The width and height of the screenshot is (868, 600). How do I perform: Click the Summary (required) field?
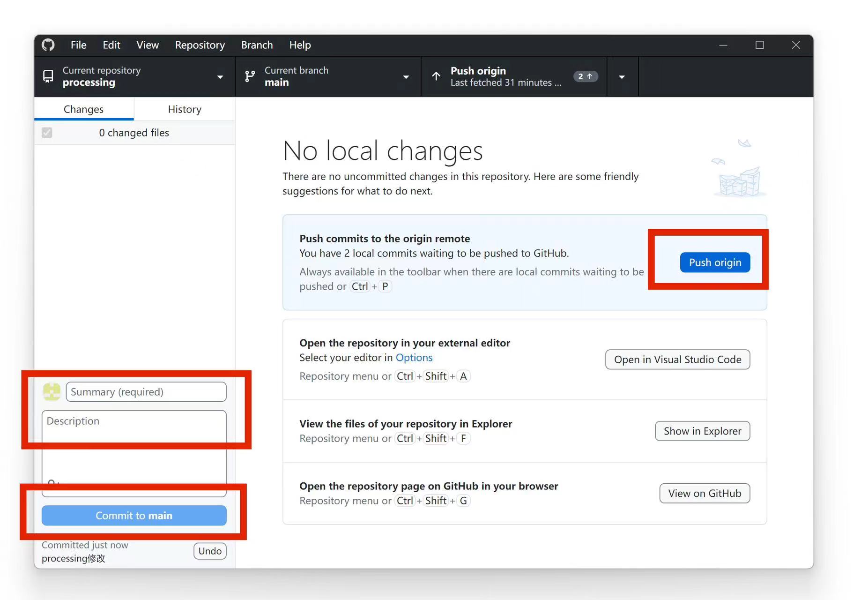[x=146, y=392]
